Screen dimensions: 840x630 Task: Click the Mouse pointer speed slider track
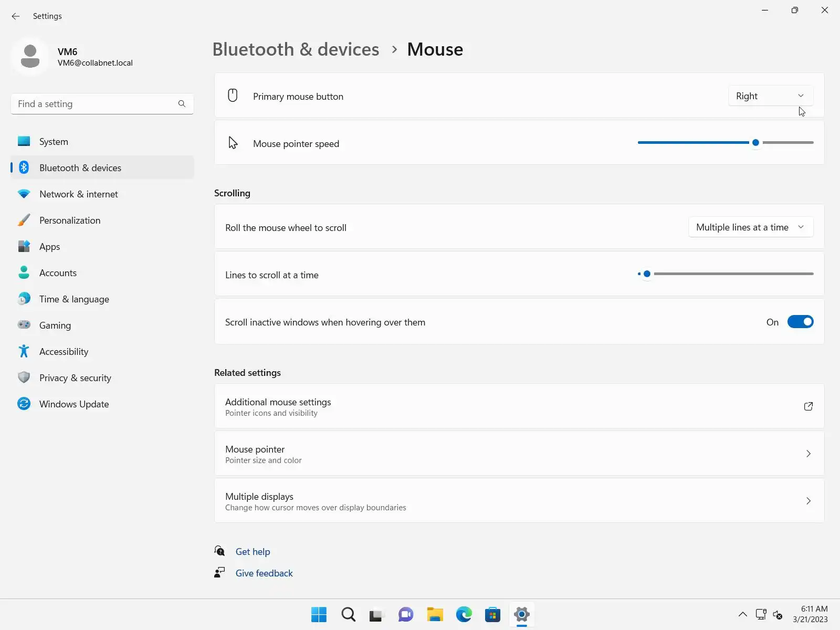coord(726,143)
